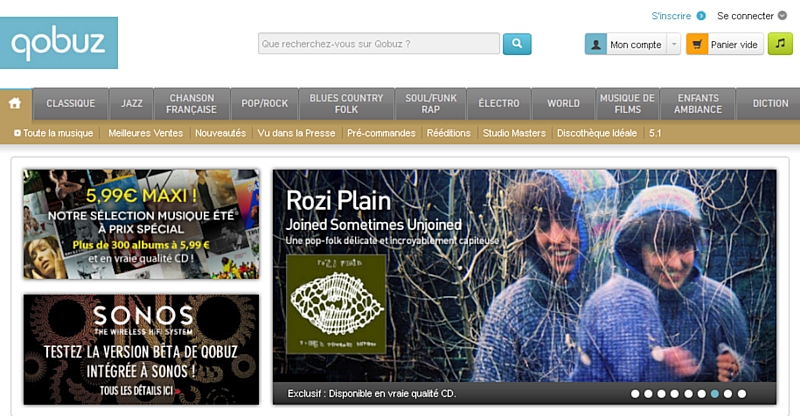
Task: Open Studio Masters submenu link
Action: tap(514, 133)
